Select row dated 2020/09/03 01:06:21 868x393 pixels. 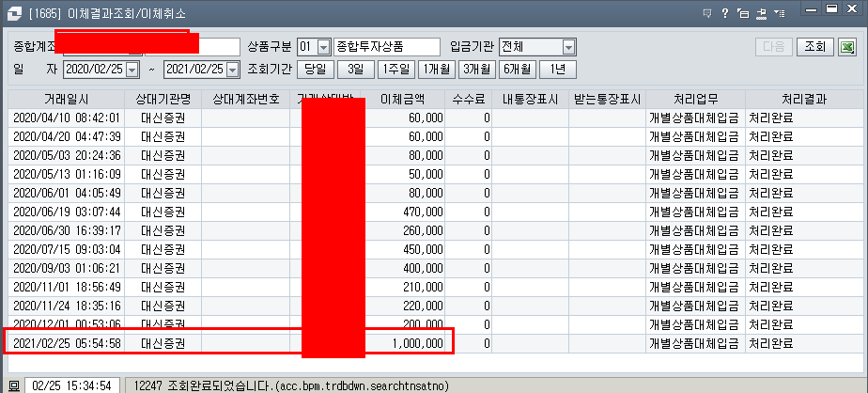pos(436,269)
